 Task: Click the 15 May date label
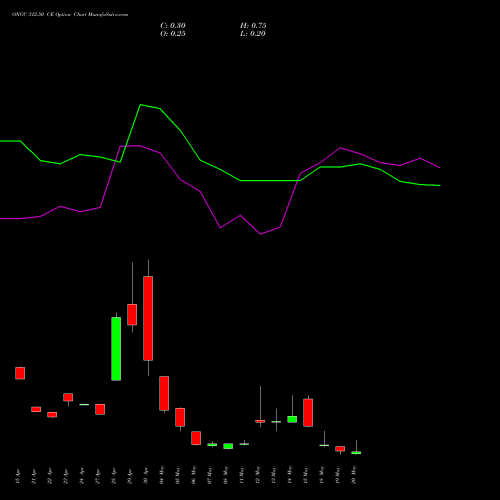pos(306,475)
